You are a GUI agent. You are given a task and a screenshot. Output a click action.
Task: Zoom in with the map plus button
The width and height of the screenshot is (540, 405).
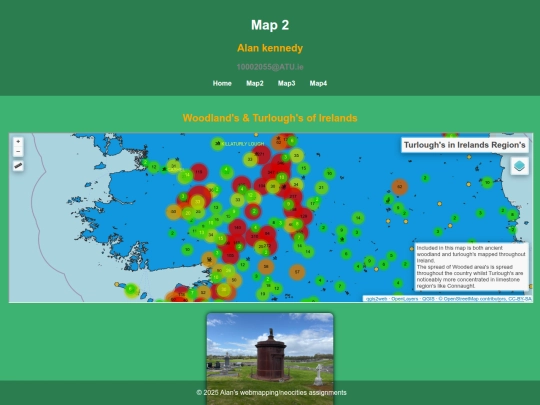point(18,142)
